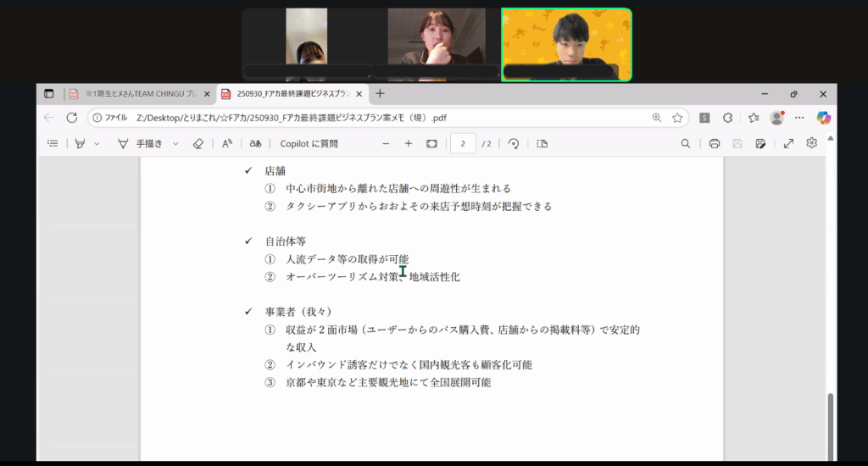Toggle the page view layout button

coord(542,144)
